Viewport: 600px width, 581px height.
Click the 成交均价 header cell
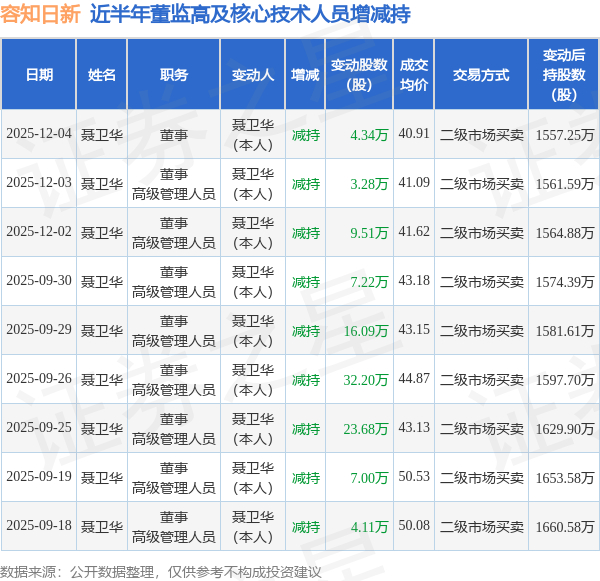click(414, 74)
